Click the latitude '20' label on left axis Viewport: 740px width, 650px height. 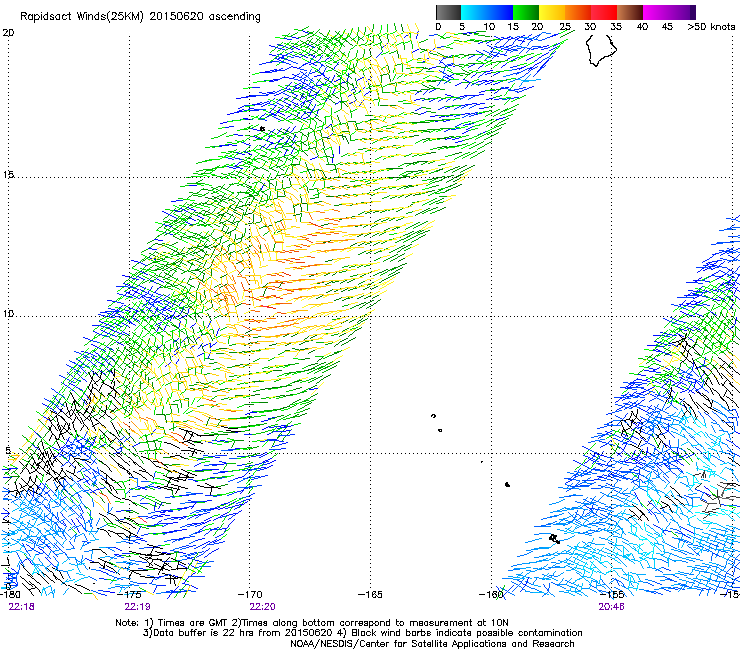point(8,33)
